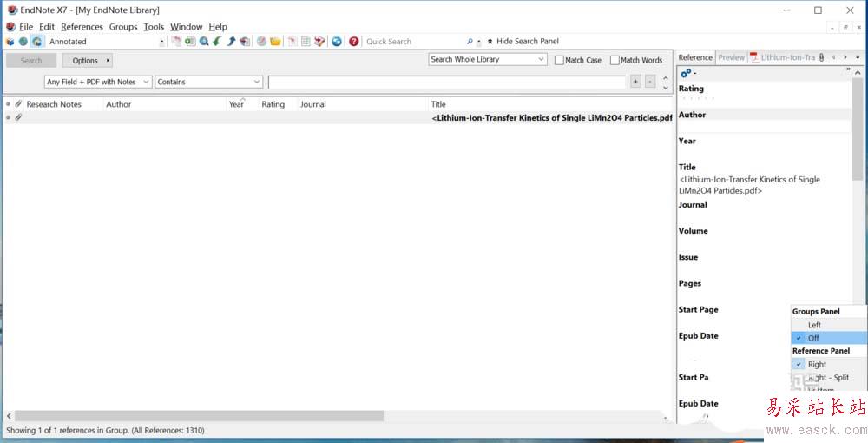Open the Window menu
This screenshot has width=868, height=443.
(186, 27)
